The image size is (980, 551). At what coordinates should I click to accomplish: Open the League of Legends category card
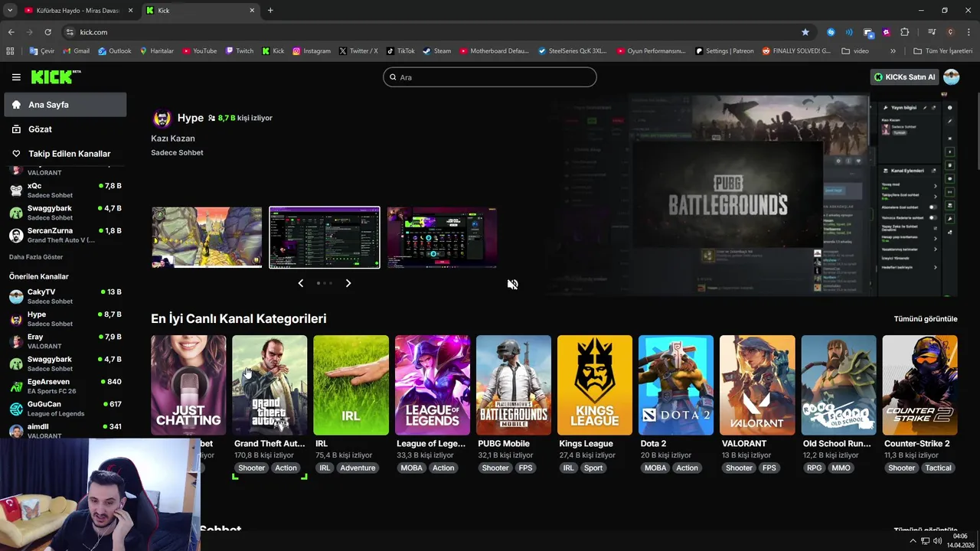click(x=433, y=385)
